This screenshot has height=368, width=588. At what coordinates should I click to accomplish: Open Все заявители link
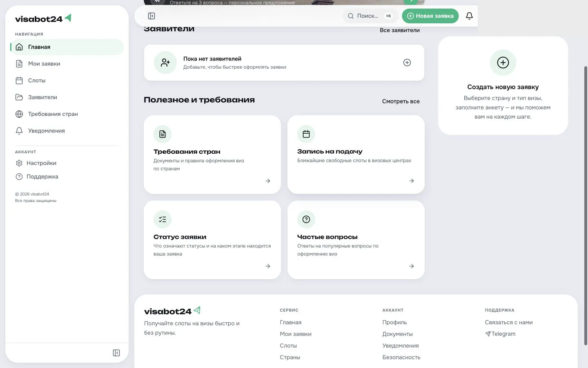click(400, 30)
